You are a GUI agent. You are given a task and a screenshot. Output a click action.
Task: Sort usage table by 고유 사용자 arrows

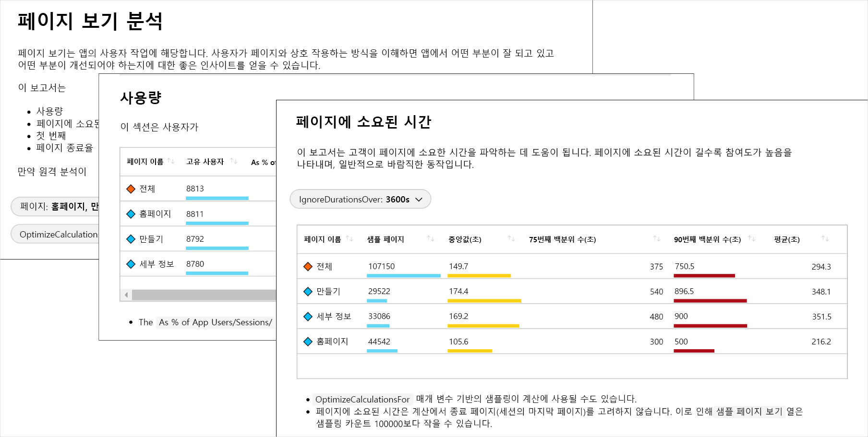[x=234, y=161]
